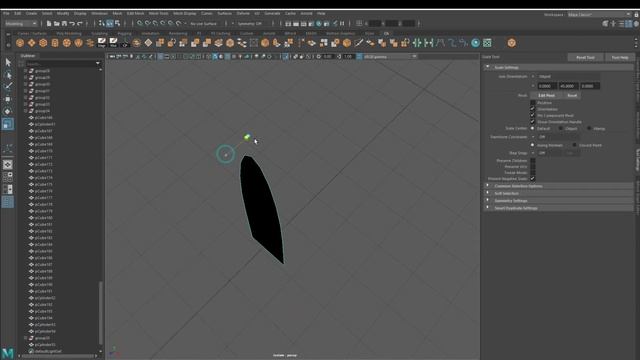The image size is (640, 360).
Task: Click the four-pane layout icon in Tool Box
Action: coord(8,177)
